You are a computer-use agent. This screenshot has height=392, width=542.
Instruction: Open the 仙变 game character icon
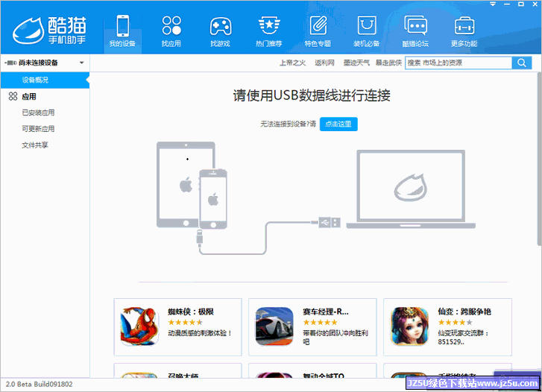point(409,326)
